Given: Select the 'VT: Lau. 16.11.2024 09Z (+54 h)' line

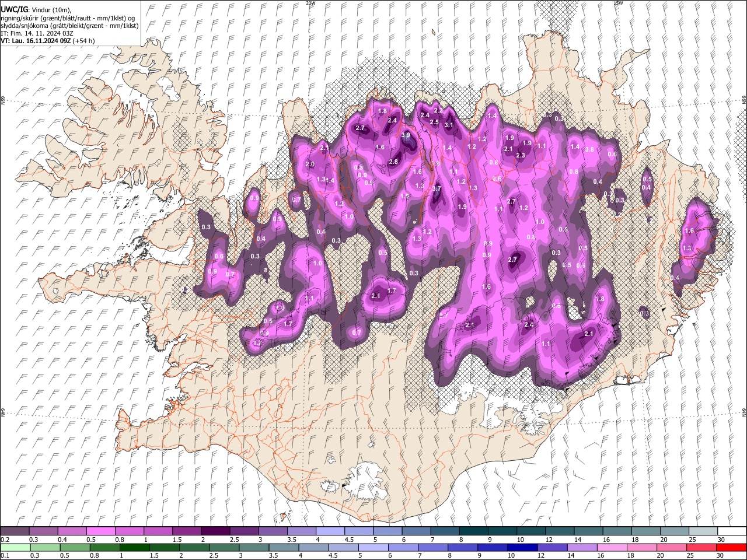Looking at the screenshot, I should 48,41.
